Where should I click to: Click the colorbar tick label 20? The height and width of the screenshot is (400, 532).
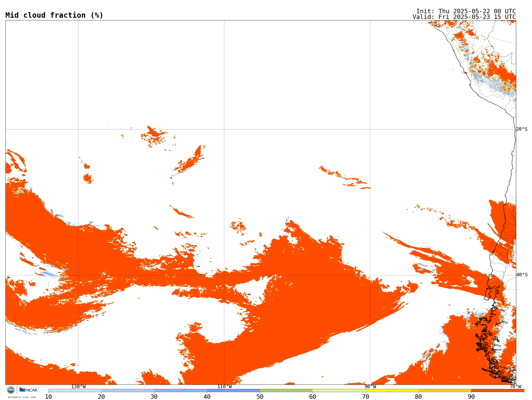101,397
